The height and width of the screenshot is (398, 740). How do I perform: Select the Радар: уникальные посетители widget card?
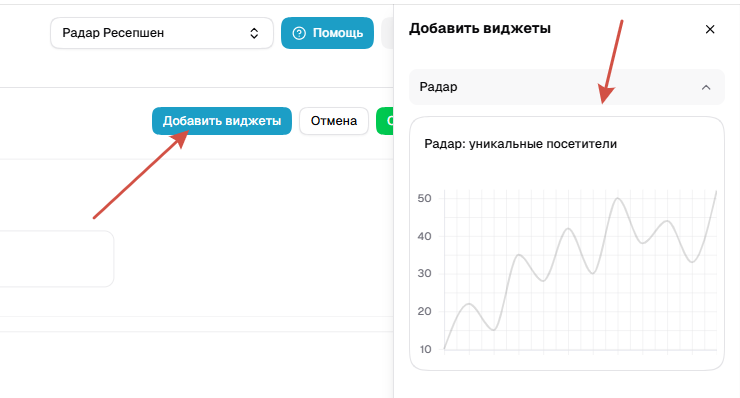(566, 243)
